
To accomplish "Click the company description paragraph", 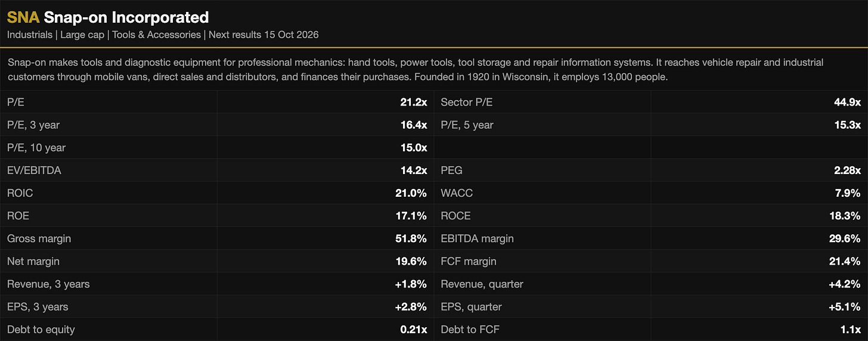I will coord(416,70).
